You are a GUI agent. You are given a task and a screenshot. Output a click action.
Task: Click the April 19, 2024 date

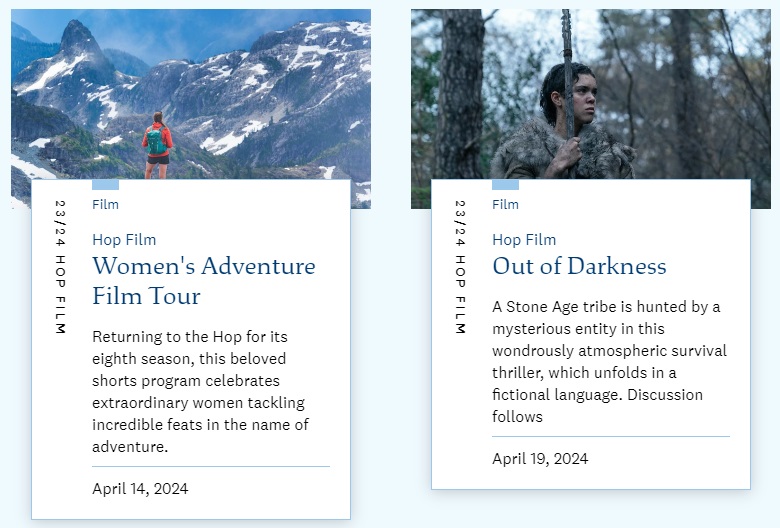pyautogui.click(x=540, y=459)
